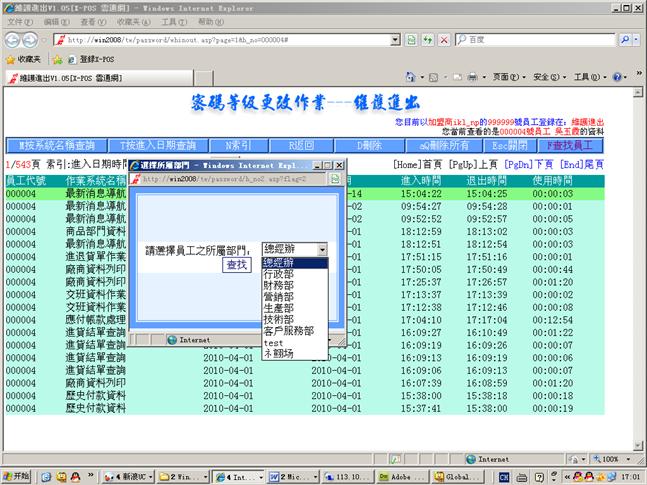Click the D刪除 button

(x=370, y=145)
